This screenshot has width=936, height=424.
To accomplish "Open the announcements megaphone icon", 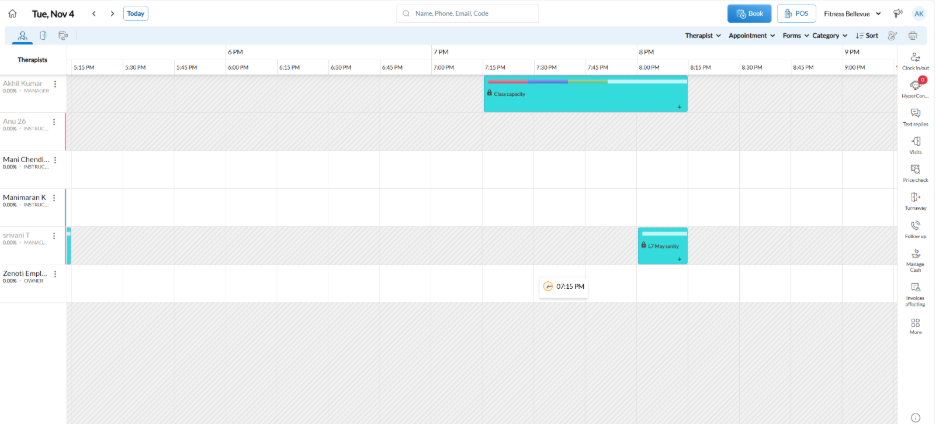I will point(897,14).
